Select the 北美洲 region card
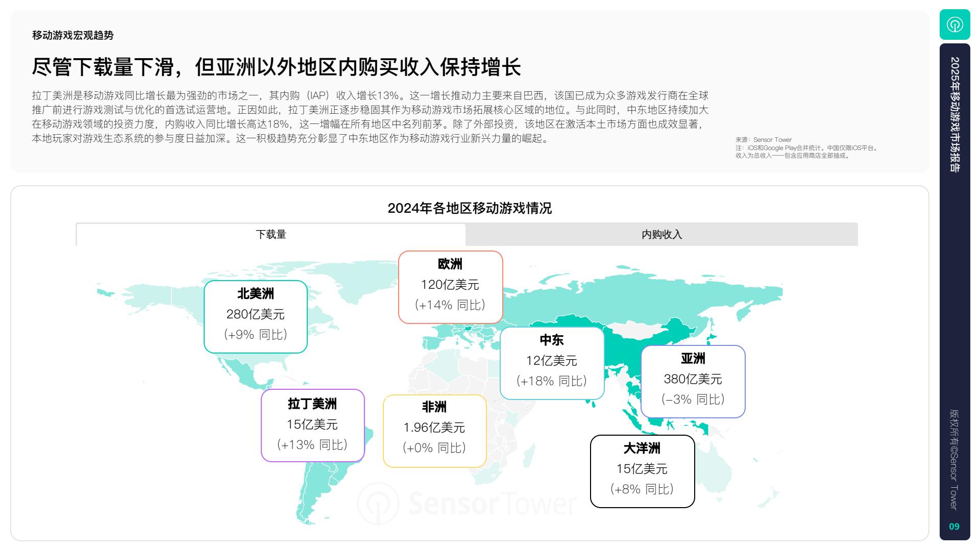 256,316
